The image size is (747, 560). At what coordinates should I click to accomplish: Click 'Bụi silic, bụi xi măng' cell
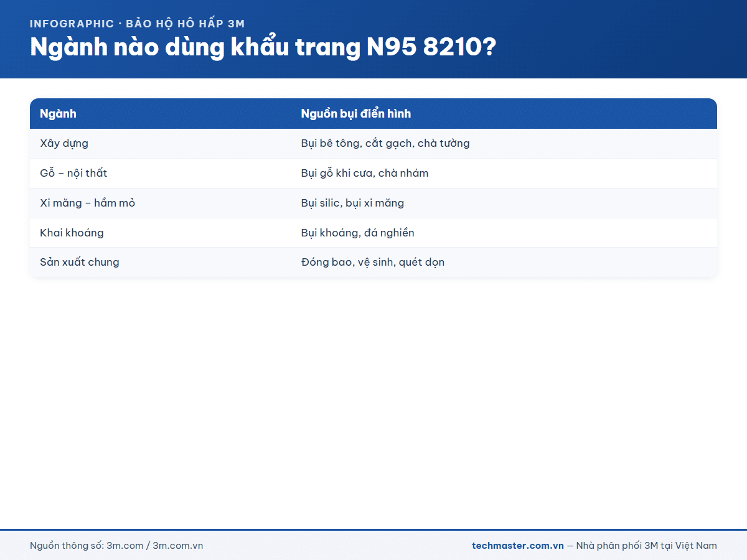point(504,203)
